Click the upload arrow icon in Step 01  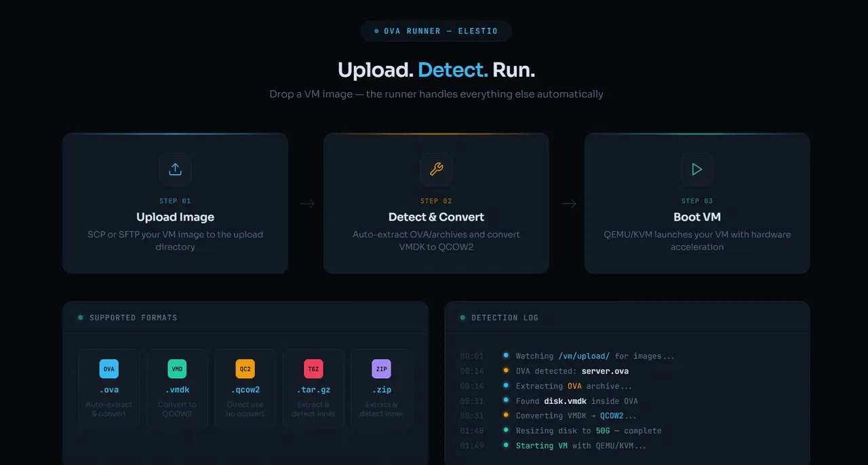(x=175, y=169)
